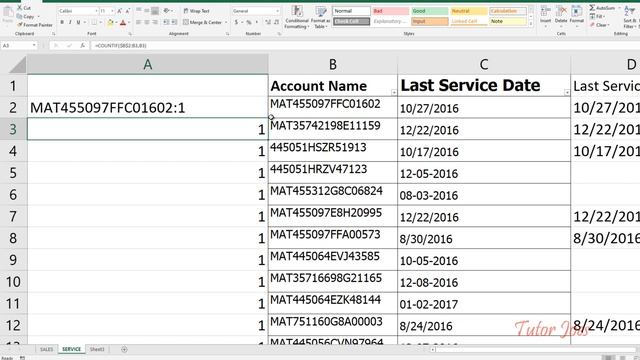Toggle Italic formatting
This screenshot has height=360, width=640.
[x=70, y=22]
